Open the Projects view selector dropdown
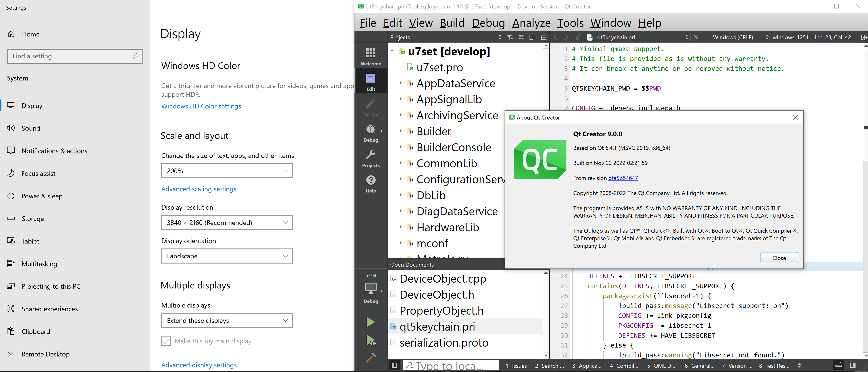The image size is (868, 372). point(446,37)
